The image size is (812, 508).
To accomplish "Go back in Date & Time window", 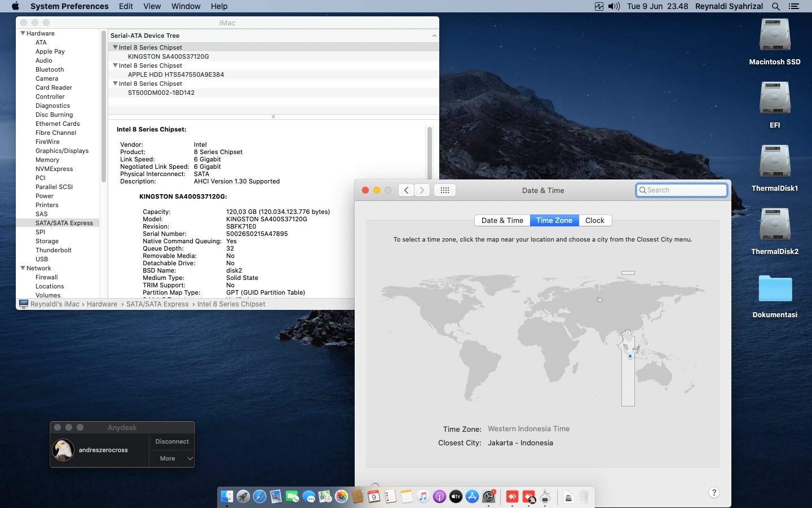I will (406, 190).
